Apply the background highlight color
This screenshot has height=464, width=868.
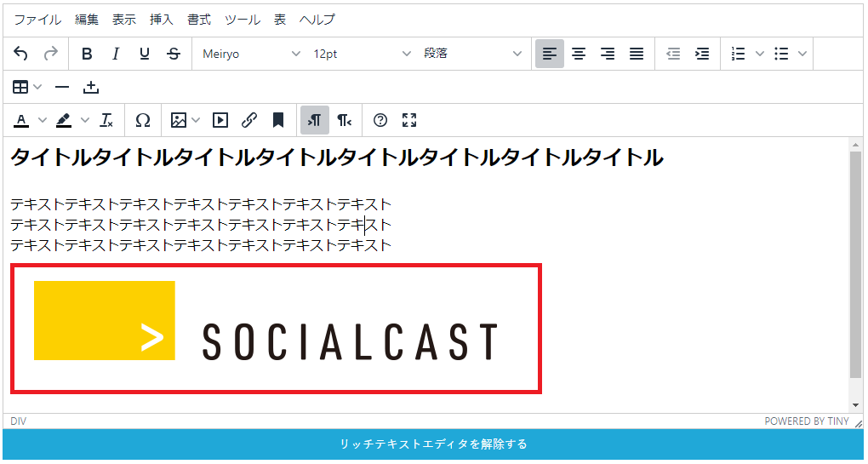click(x=64, y=120)
